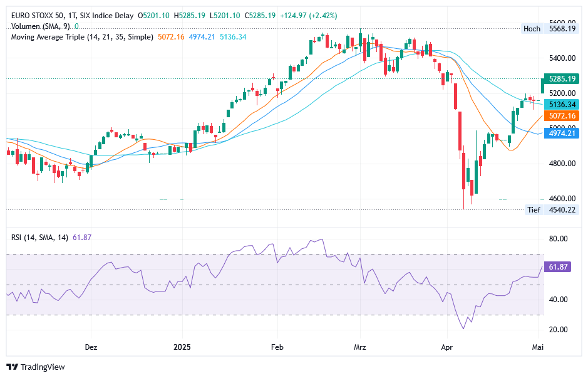Click the 4600.00 price axis label
Screen dimensions: 588x378
(x=562, y=199)
